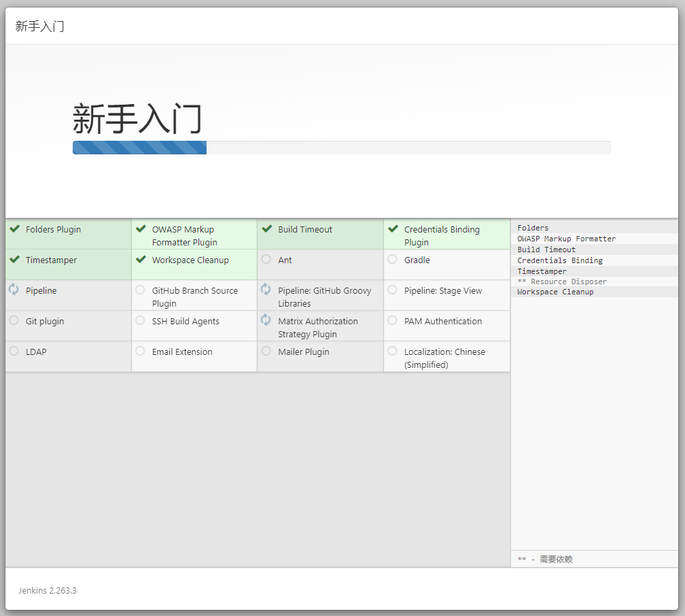Click the pending circle beside Localization: Chinese (Simplified)
This screenshot has width=685, height=616.
[x=392, y=351]
